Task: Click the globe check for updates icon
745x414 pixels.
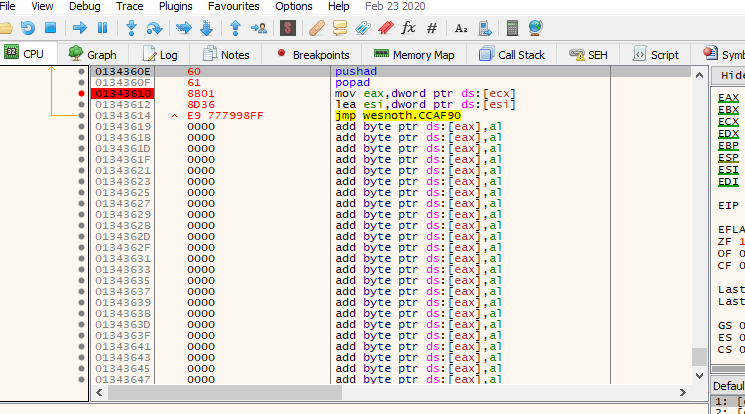Action: [x=535, y=28]
